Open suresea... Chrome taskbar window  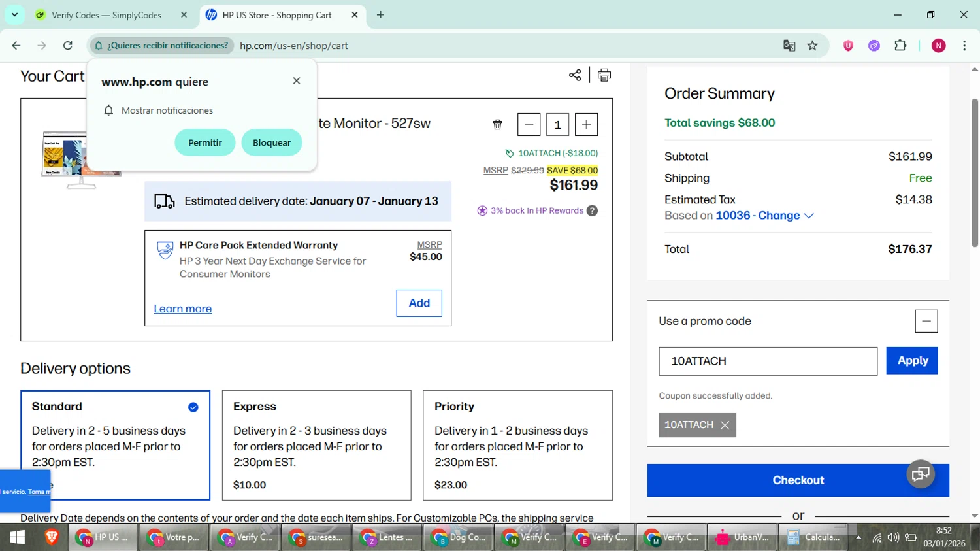(x=316, y=537)
